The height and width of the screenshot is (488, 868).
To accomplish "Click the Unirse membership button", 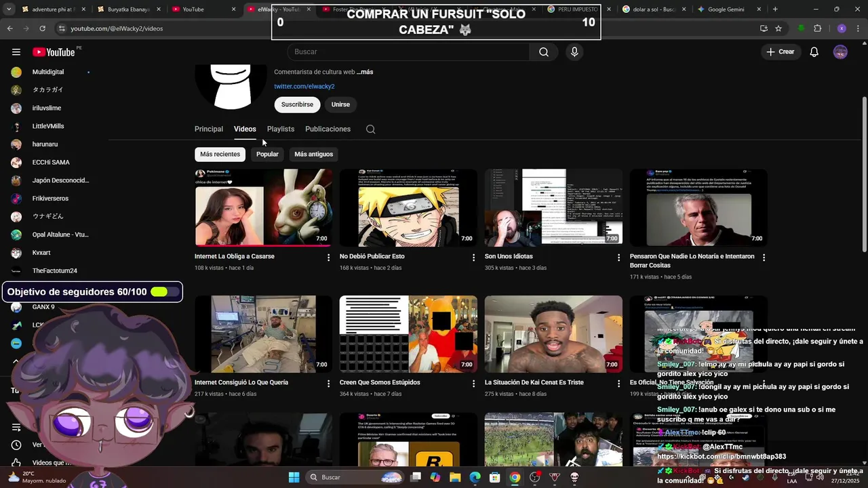I will [x=340, y=104].
